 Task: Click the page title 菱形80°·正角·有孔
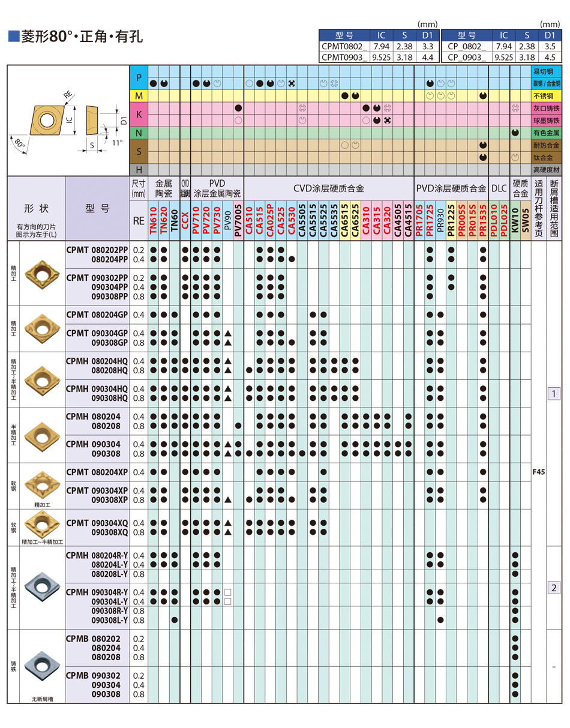(x=82, y=37)
